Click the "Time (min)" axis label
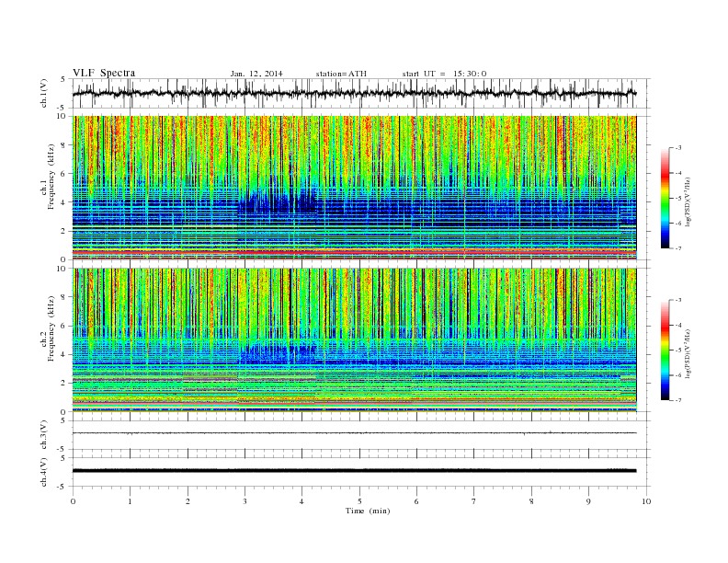The image size is (728, 563). 368,511
